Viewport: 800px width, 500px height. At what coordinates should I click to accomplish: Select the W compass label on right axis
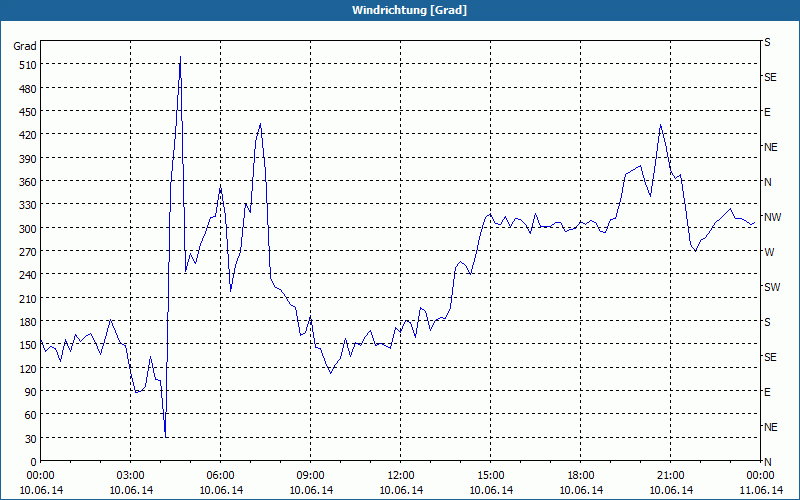[x=769, y=253]
